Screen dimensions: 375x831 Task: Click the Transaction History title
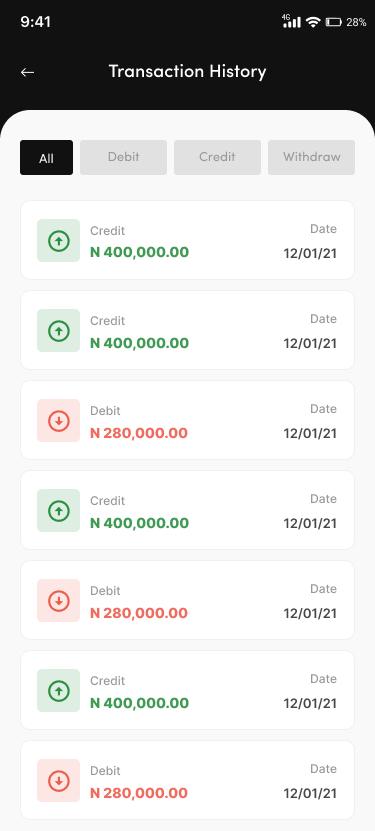coord(188,72)
